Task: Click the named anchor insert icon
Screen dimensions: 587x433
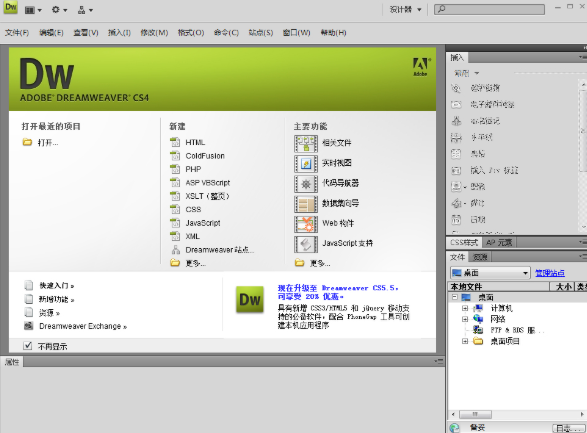Action: (x=456, y=121)
